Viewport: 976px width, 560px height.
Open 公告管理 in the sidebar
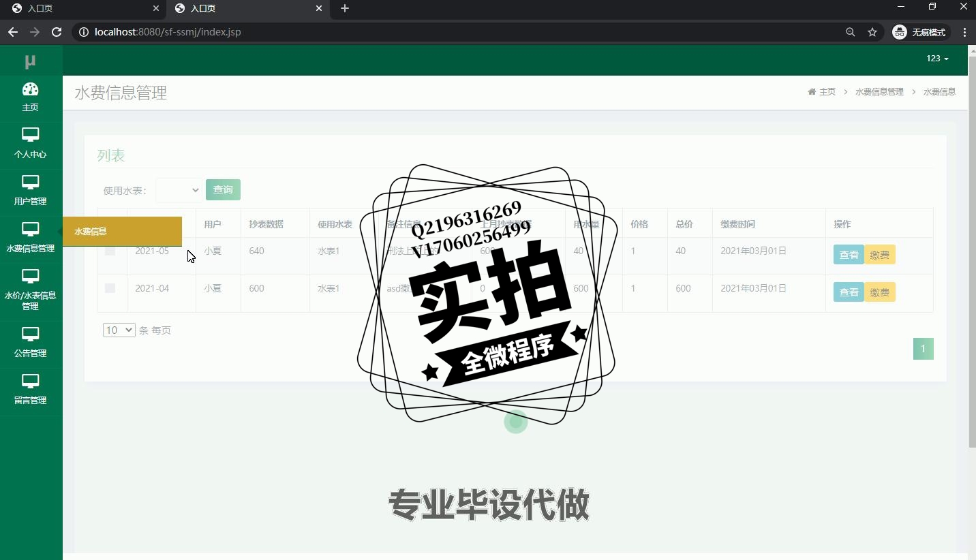tap(31, 343)
